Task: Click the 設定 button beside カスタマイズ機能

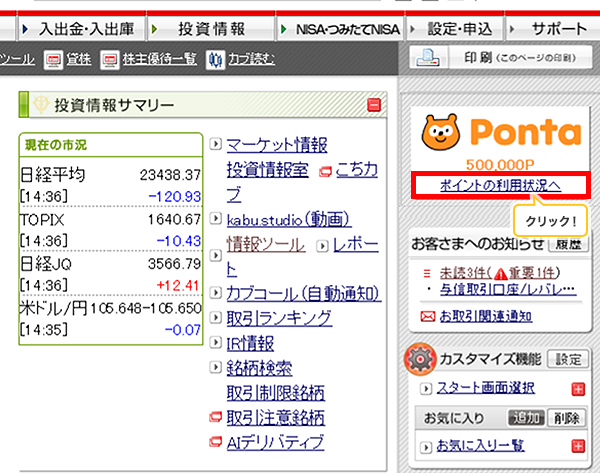Action: [x=568, y=359]
